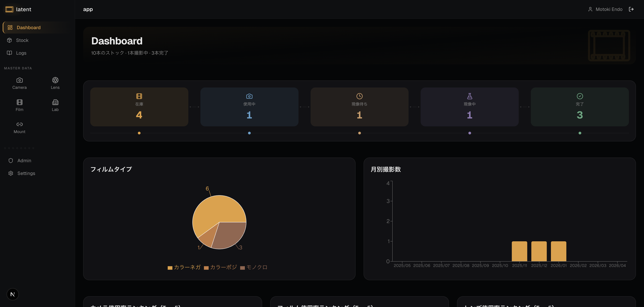Select Dashboard in the sidebar
This screenshot has height=307, width=644.
(x=29, y=27)
